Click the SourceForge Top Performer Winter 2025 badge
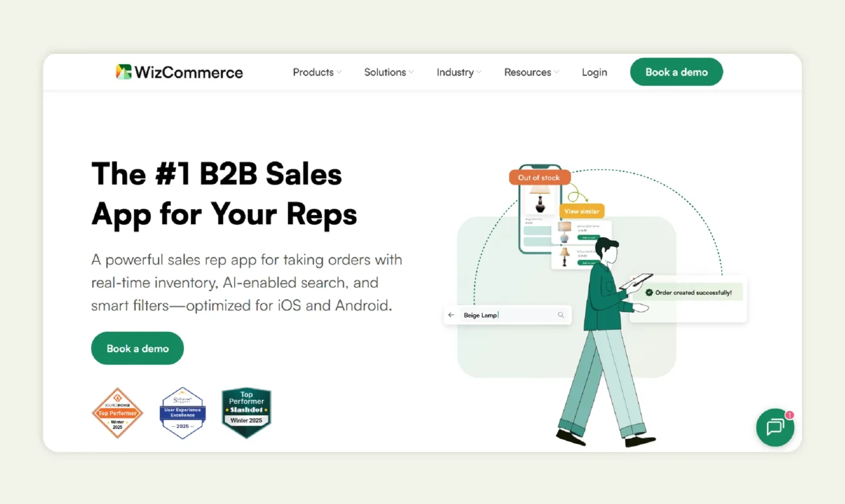This screenshot has width=845, height=504. tap(117, 412)
